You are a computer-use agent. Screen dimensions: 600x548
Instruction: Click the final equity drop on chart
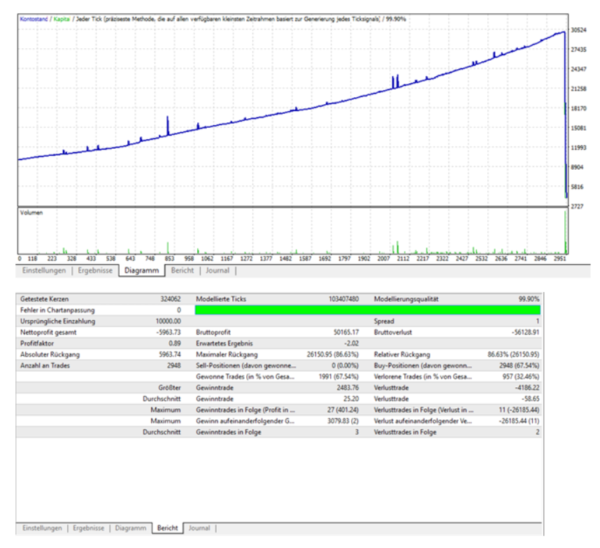565,115
